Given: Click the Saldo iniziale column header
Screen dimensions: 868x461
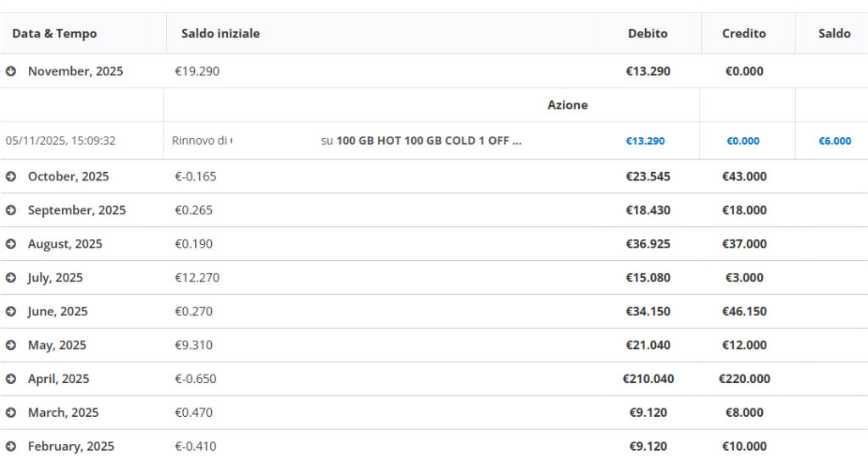Looking at the screenshot, I should click(220, 34).
